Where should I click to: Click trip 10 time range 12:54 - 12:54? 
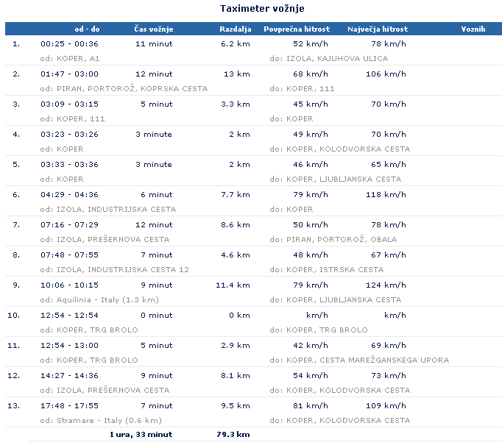69,315
